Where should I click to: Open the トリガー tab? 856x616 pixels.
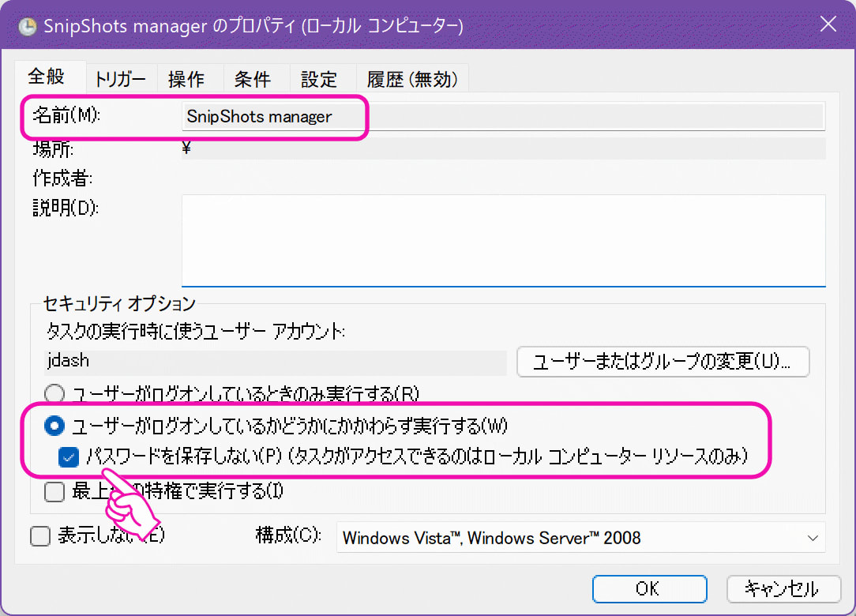tap(121, 79)
